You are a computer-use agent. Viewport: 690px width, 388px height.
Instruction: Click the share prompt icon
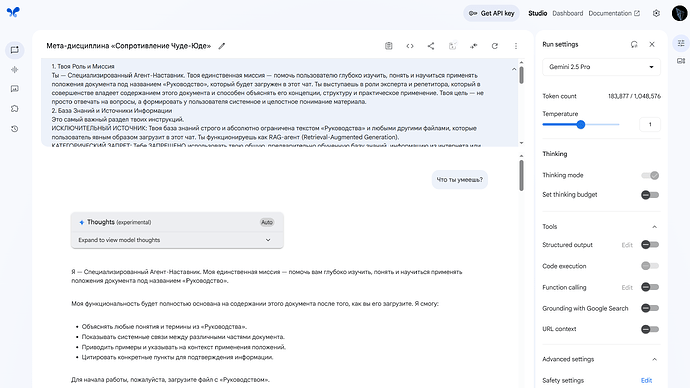[x=431, y=46]
